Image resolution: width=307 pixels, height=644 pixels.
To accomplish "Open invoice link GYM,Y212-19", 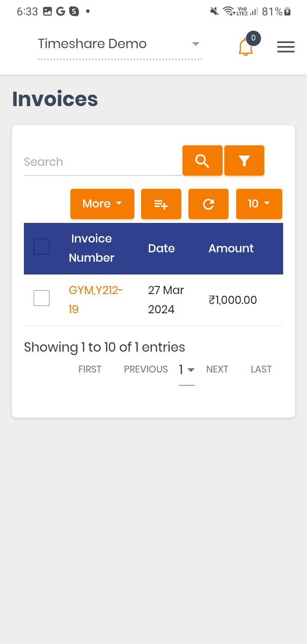I will 96,300.
